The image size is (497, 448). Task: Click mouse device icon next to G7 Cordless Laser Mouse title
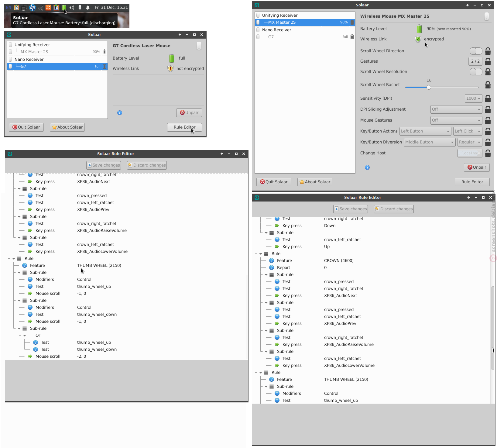tap(199, 46)
